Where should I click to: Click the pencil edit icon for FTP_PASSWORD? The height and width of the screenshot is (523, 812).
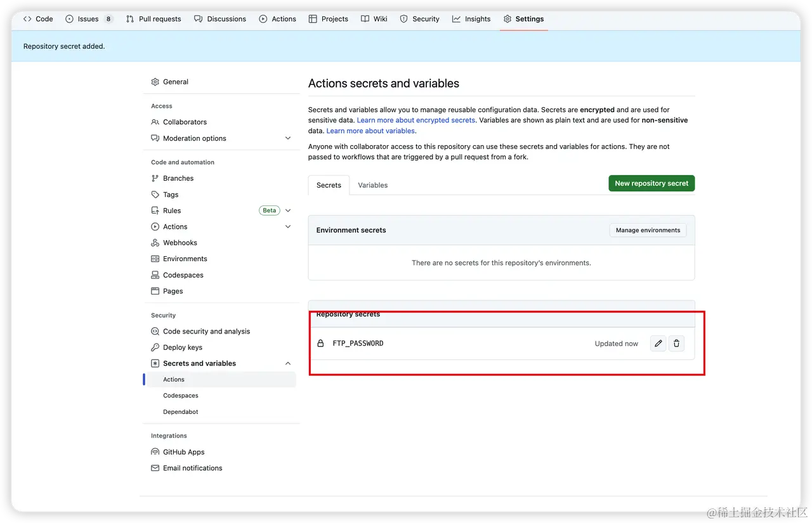[658, 344]
